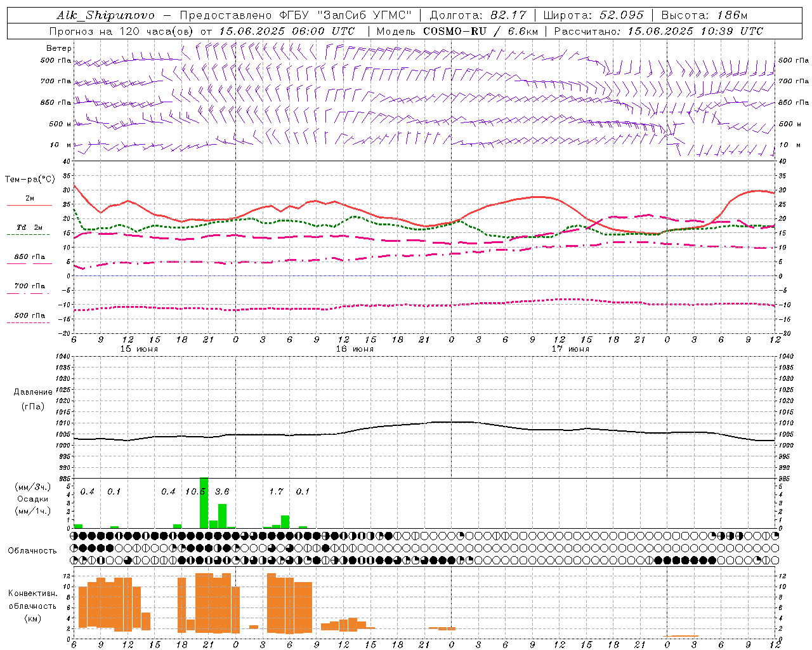Select calculation time "15.06.2025 10:39 UTC"
The height and width of the screenshot is (650, 812).
point(695,31)
